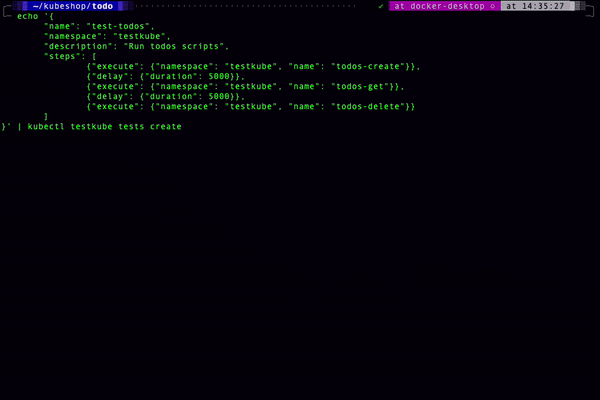Click the "test-todos" name value
This screenshot has height=400, width=600.
click(117, 26)
